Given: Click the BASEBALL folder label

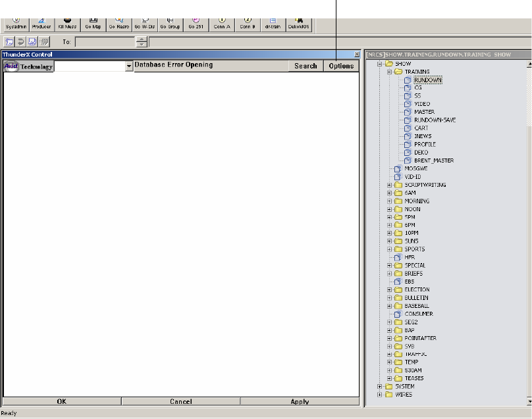Looking at the screenshot, I should 417,306.
